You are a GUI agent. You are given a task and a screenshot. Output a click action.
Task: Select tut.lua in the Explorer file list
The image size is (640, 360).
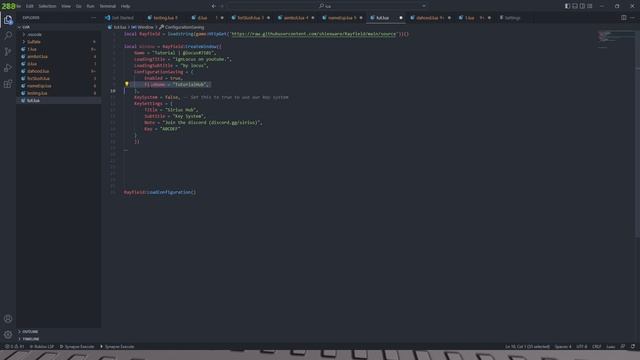[x=58, y=100]
